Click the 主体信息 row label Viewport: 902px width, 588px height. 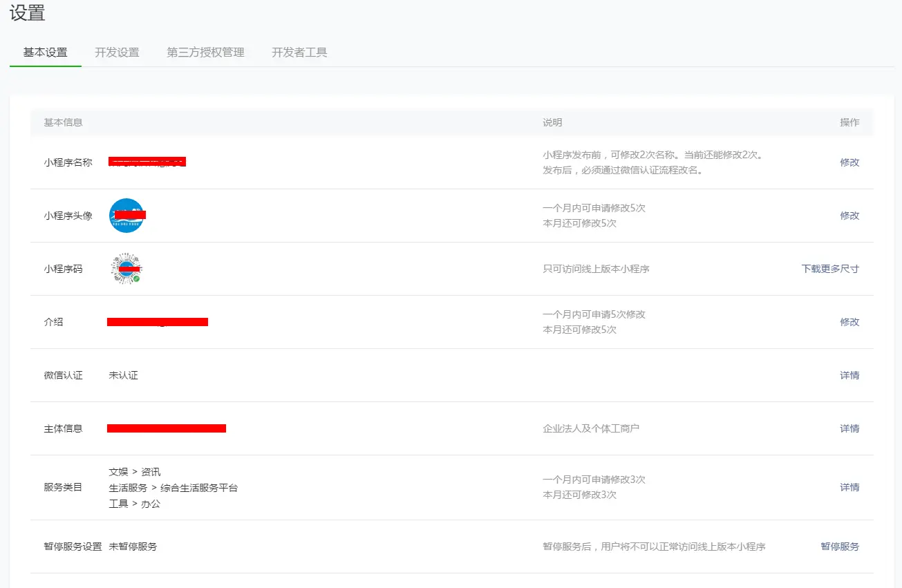click(63, 428)
